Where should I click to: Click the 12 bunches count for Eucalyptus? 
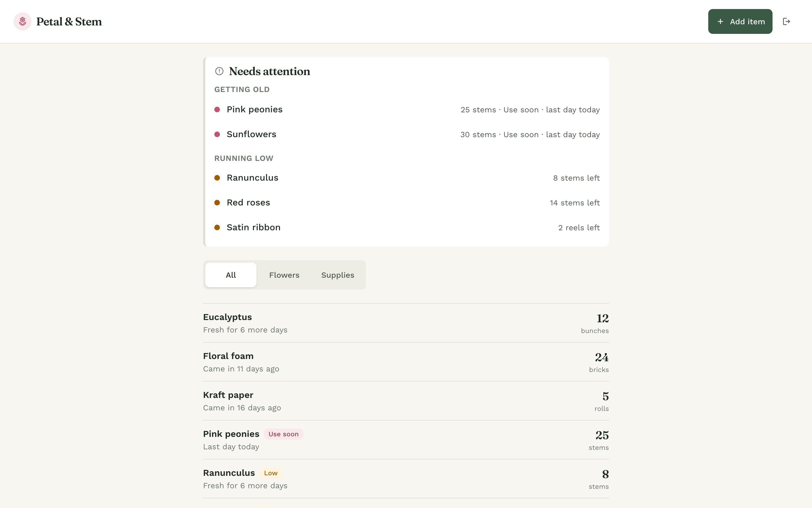click(595, 323)
